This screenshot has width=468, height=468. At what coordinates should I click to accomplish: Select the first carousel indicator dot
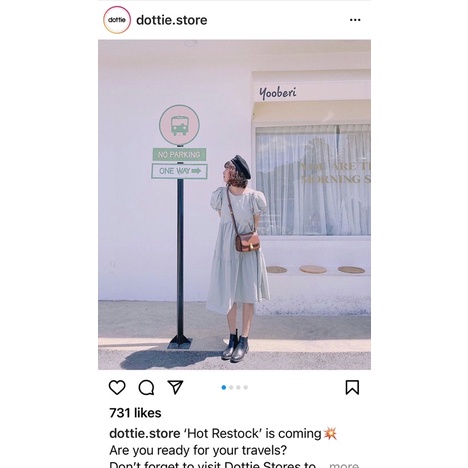(224, 387)
